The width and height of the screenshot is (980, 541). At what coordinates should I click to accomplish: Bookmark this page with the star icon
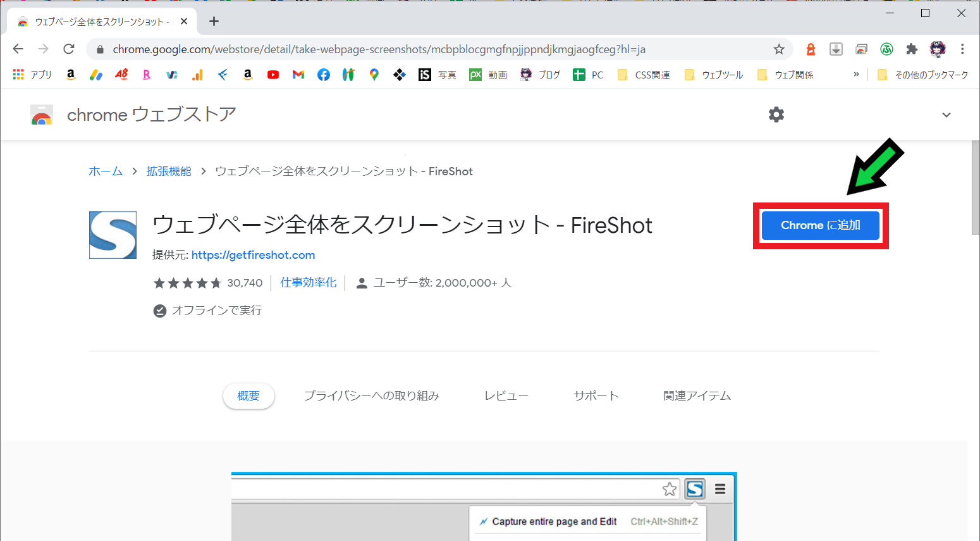(779, 49)
